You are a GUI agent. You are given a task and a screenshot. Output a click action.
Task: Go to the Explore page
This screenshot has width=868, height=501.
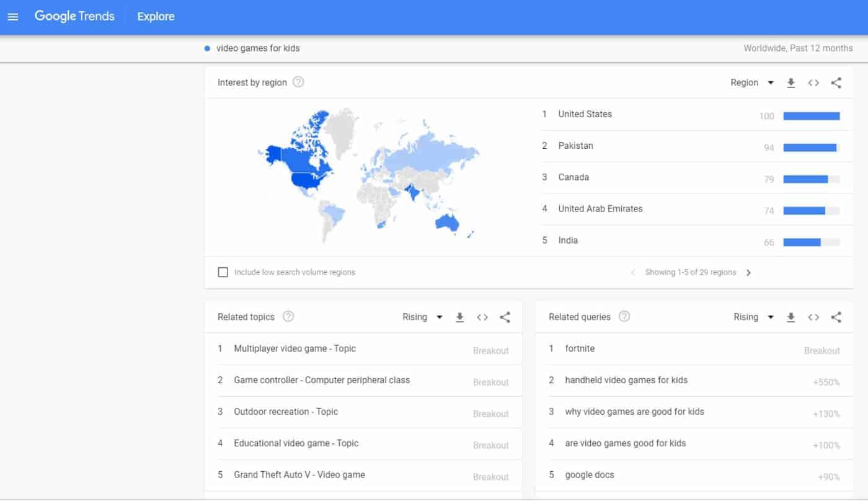(155, 16)
